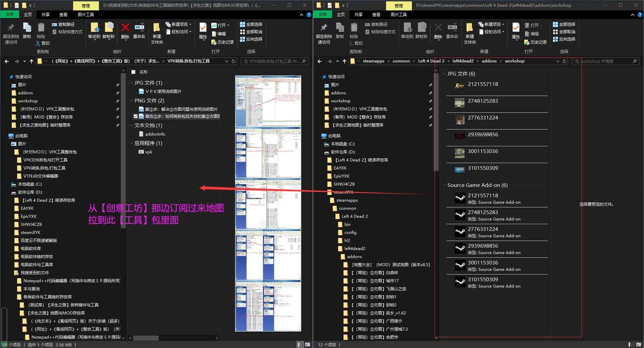Click the Copy icon in left window ribbon
This screenshot has height=348, width=644.
[27, 31]
